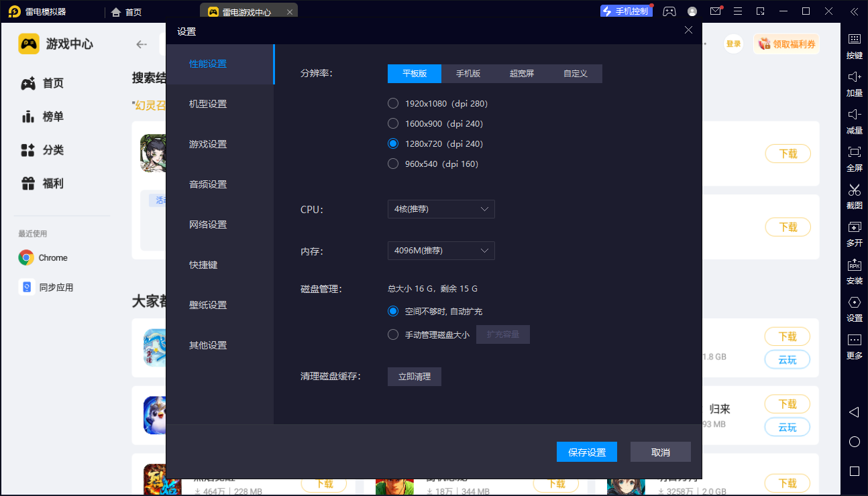Open 机型设置 settings section

(220, 104)
